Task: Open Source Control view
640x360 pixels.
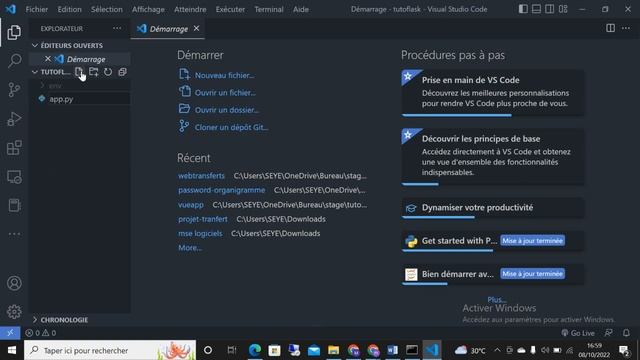Action: click(x=14, y=89)
